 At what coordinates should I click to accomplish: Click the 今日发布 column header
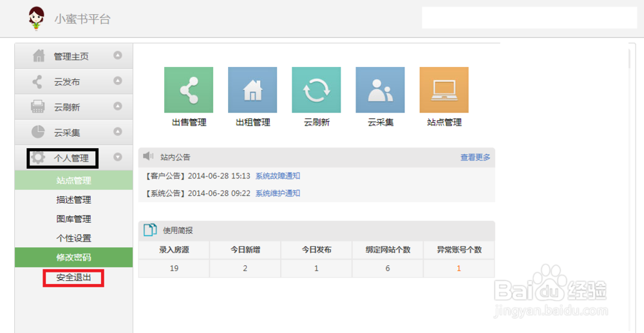(x=317, y=250)
